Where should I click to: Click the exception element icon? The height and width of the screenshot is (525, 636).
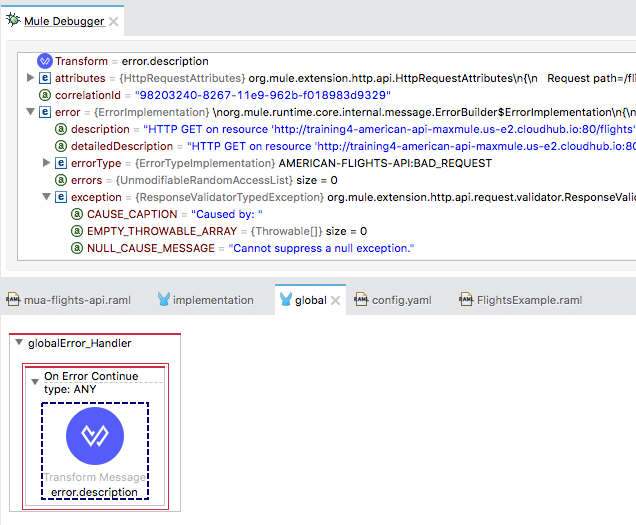(x=61, y=197)
